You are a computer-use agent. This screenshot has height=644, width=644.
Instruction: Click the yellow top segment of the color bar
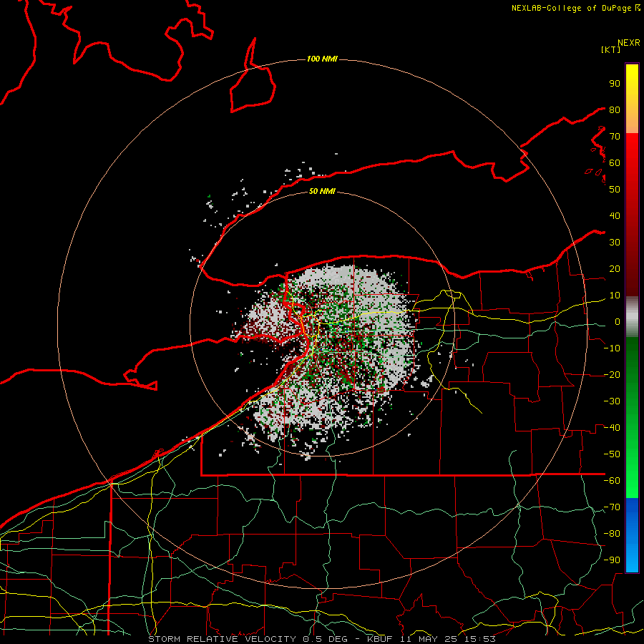pos(632,99)
